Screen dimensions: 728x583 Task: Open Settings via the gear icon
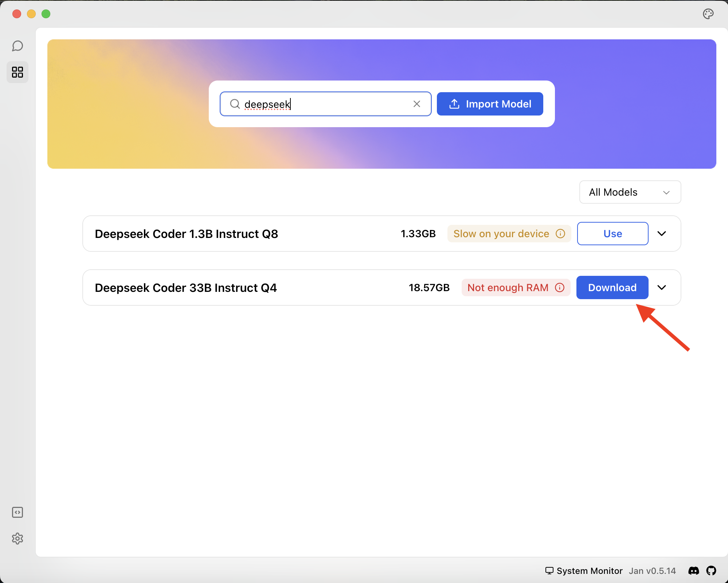(x=17, y=539)
